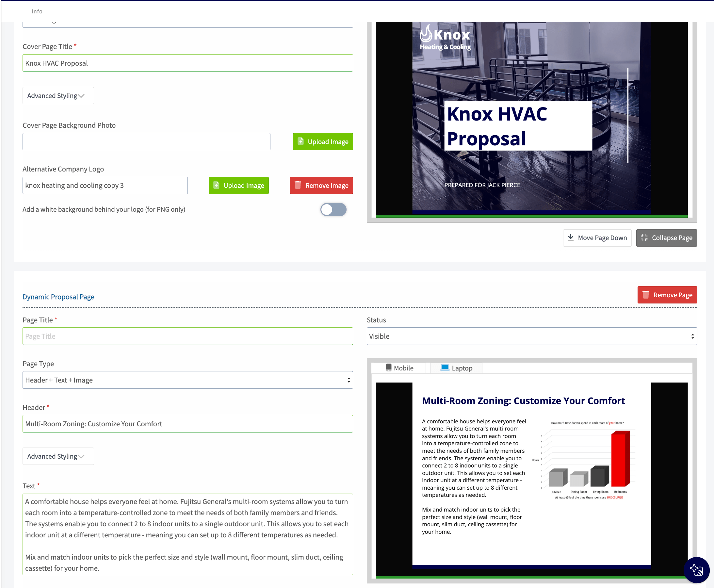Click the Laptop icon
Viewport: 714px width, 588px height.
click(x=445, y=367)
